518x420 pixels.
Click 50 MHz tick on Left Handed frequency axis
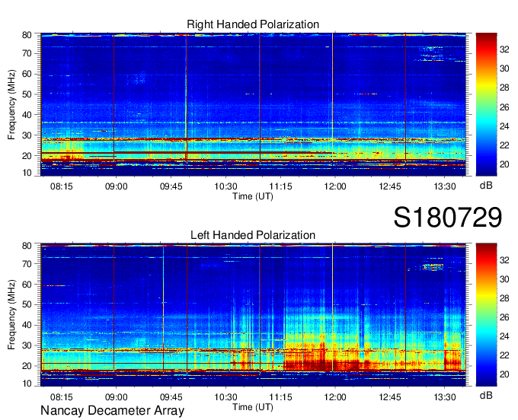coord(27,304)
